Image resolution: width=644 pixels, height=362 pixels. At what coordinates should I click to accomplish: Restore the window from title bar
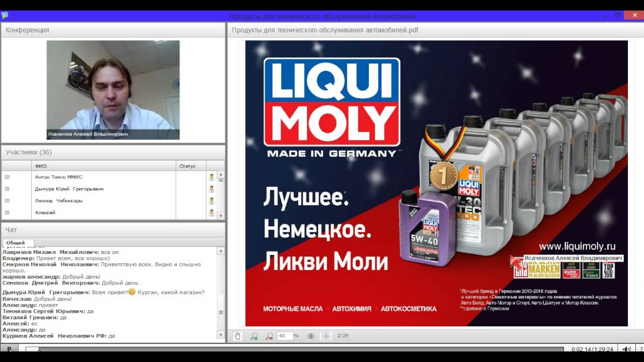point(617,16)
